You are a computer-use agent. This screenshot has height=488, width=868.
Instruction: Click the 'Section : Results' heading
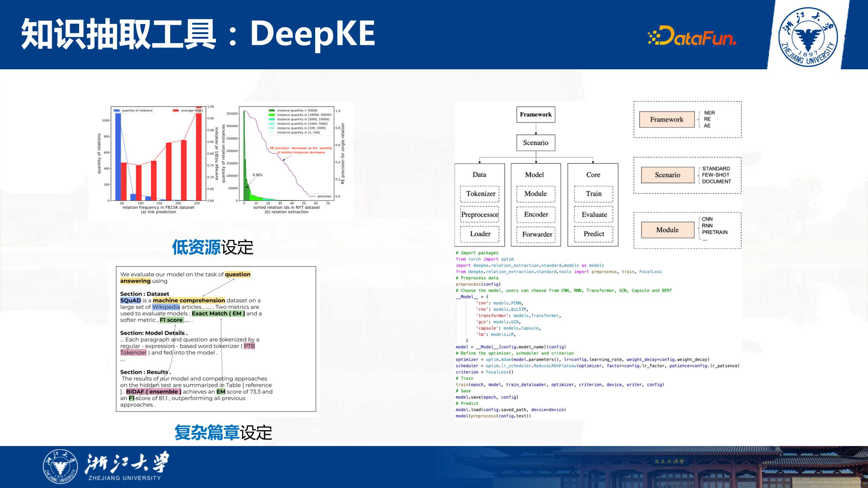pyautogui.click(x=146, y=372)
